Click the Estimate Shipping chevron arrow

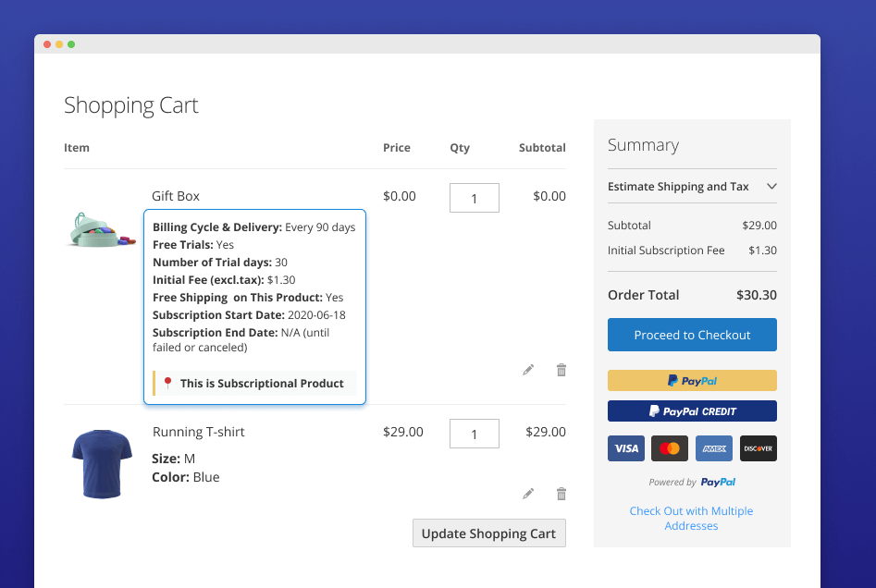click(x=771, y=187)
